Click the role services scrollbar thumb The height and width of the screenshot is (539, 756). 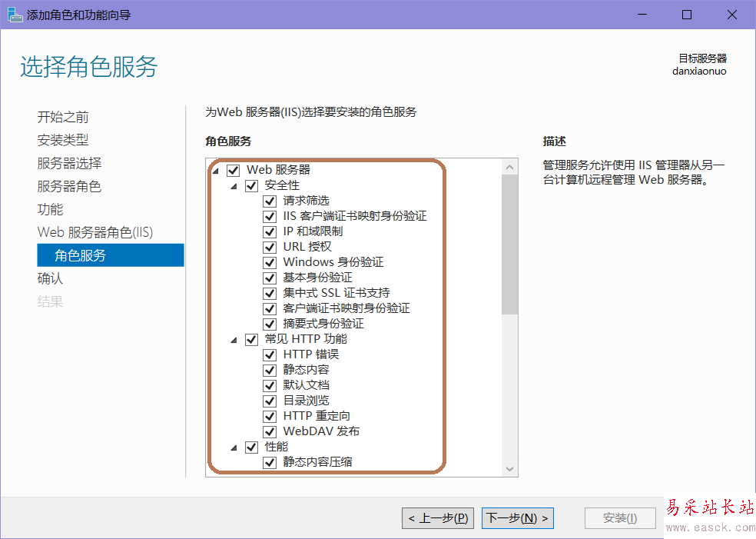[x=509, y=245]
